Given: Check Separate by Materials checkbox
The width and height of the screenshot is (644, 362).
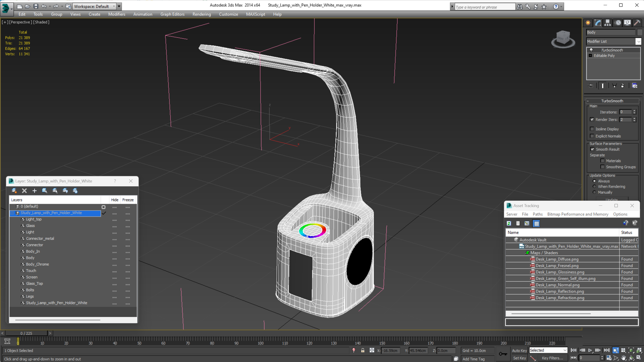Looking at the screenshot, I should (602, 161).
